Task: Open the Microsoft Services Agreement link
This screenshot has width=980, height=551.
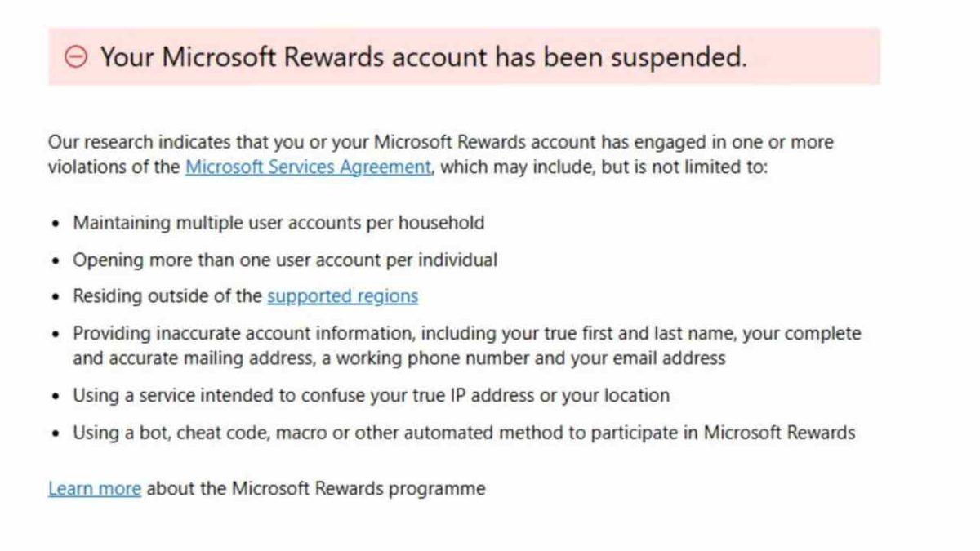Action: tap(308, 167)
